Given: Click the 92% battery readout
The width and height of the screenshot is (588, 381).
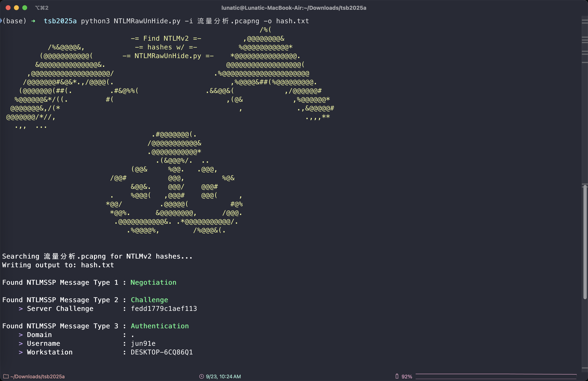Looking at the screenshot, I should pos(407,377).
